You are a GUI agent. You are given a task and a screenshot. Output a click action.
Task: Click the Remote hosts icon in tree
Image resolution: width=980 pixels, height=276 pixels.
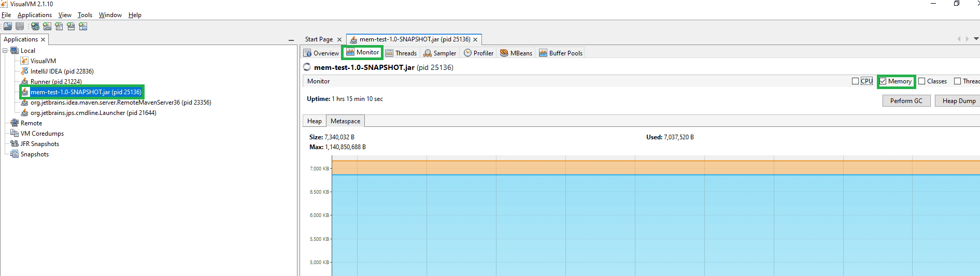tap(15, 123)
